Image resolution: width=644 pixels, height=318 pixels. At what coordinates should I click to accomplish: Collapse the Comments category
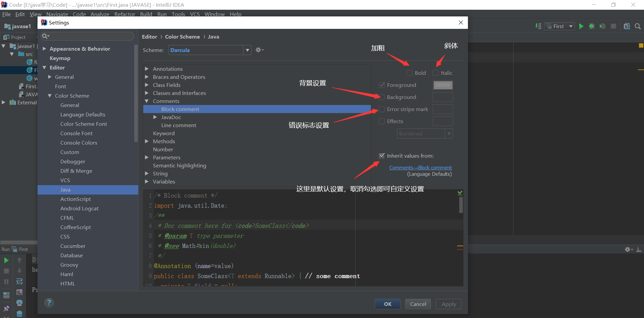147,101
